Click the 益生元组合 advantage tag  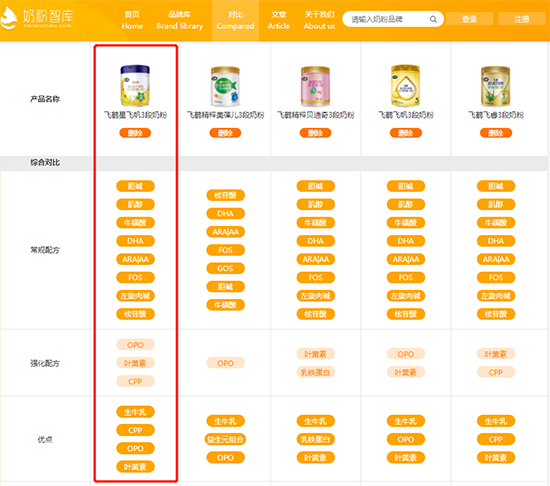click(225, 439)
